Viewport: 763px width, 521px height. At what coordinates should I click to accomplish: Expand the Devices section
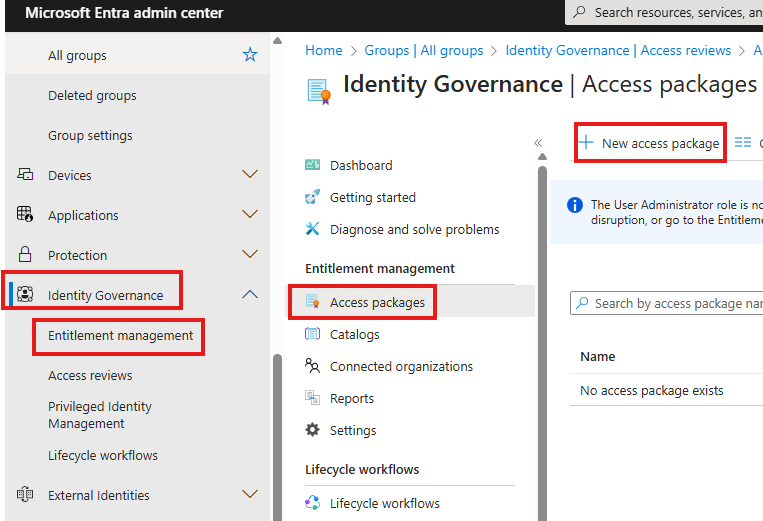pyautogui.click(x=250, y=175)
